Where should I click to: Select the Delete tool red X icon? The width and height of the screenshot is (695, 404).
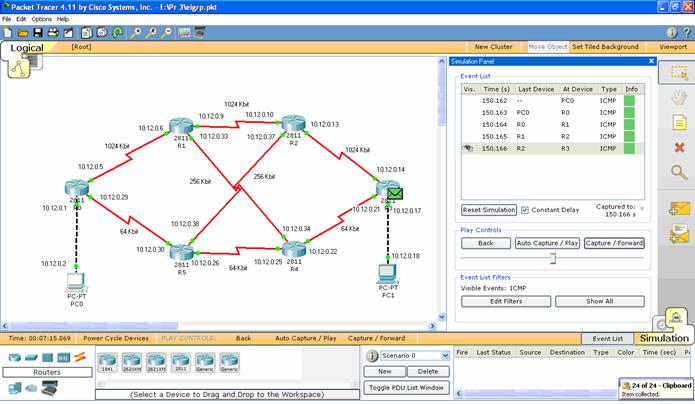tap(679, 147)
